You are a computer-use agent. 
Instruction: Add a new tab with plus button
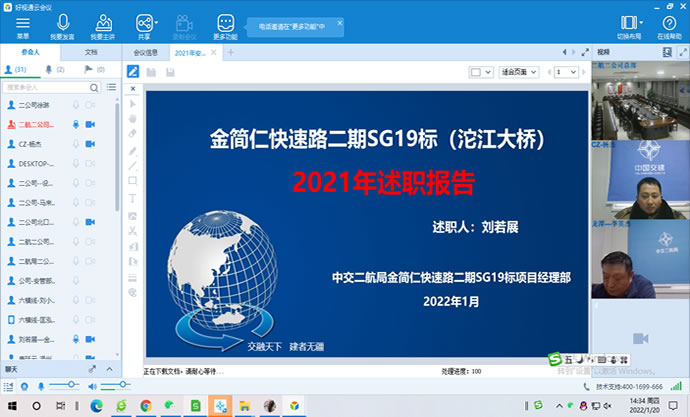(232, 51)
